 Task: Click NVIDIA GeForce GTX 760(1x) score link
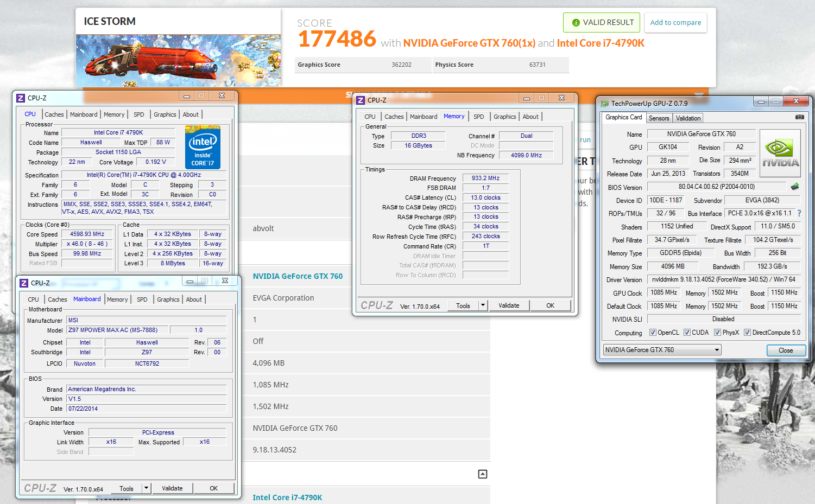469,43
